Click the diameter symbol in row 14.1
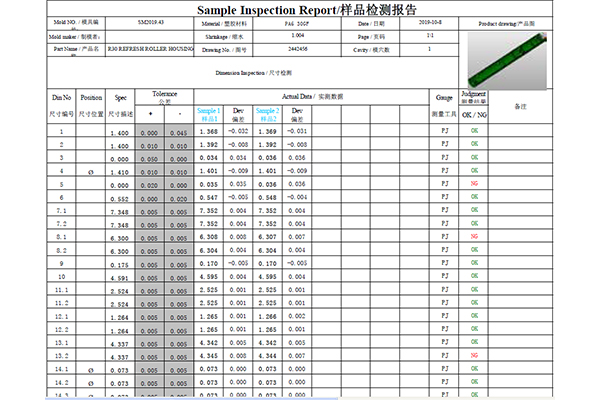This screenshot has height=400, width=600. (x=91, y=371)
